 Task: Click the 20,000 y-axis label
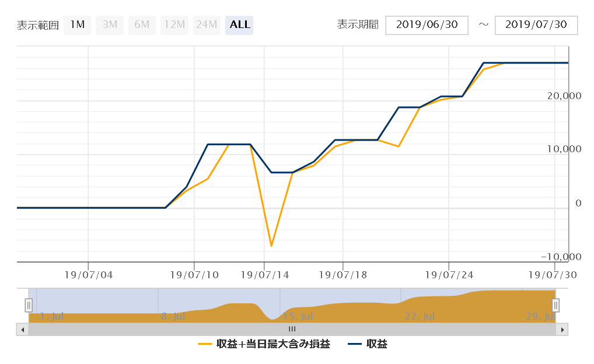(x=564, y=96)
